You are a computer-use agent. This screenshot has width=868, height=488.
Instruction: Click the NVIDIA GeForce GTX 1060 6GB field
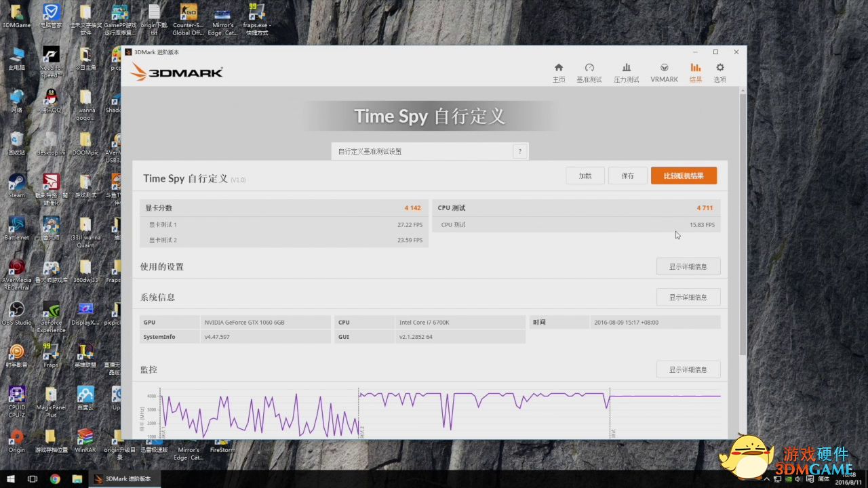(x=265, y=322)
